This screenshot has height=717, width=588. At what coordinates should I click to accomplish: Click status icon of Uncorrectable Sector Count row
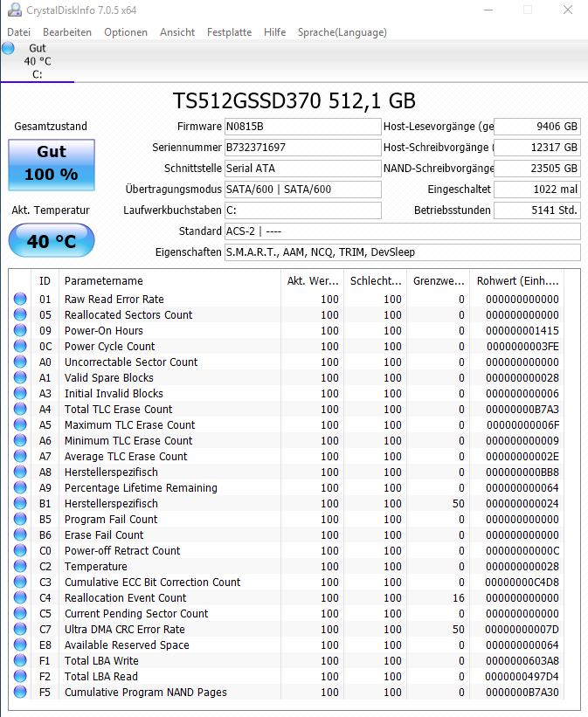(x=20, y=362)
